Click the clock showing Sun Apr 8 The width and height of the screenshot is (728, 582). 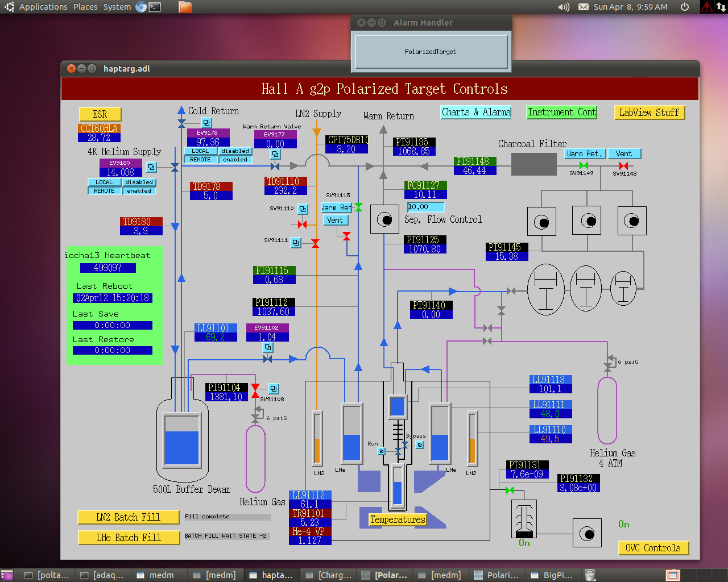point(631,7)
